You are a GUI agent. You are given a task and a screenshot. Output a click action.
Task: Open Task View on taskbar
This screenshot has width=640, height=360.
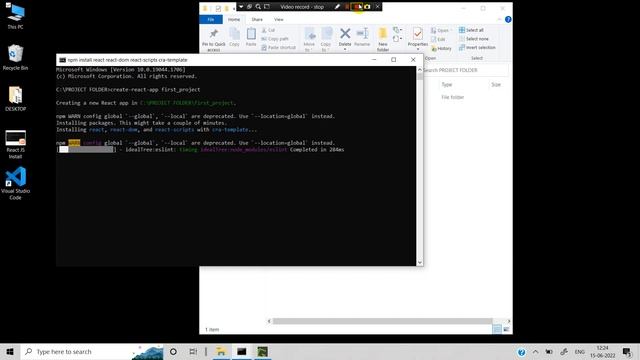[x=193, y=352]
